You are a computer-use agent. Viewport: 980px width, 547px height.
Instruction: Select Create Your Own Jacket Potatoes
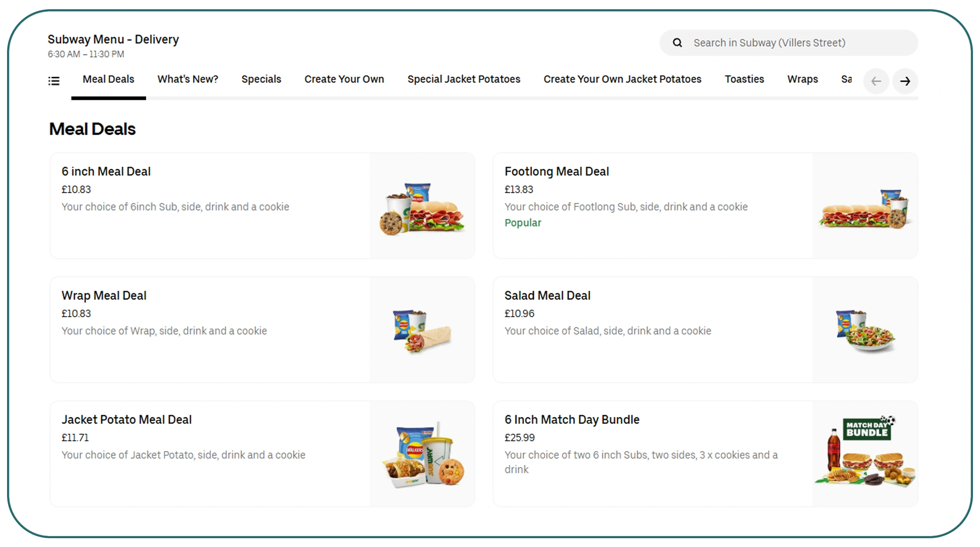(622, 79)
